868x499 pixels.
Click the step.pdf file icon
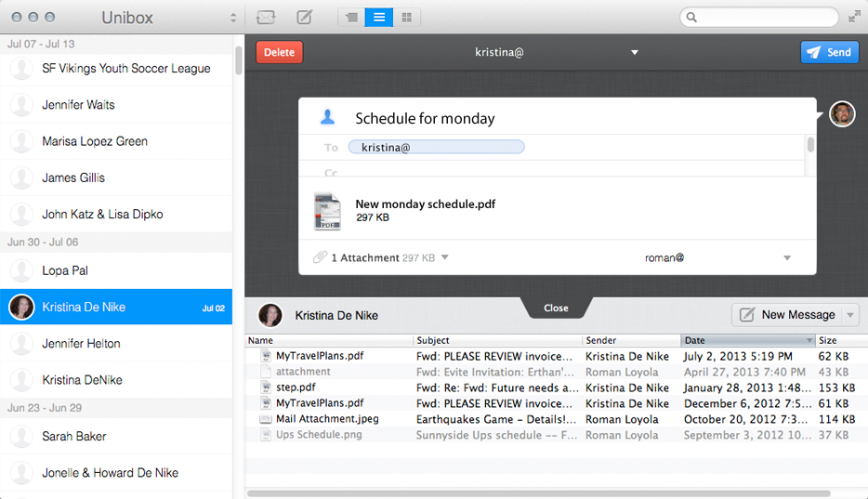pyautogui.click(x=267, y=387)
